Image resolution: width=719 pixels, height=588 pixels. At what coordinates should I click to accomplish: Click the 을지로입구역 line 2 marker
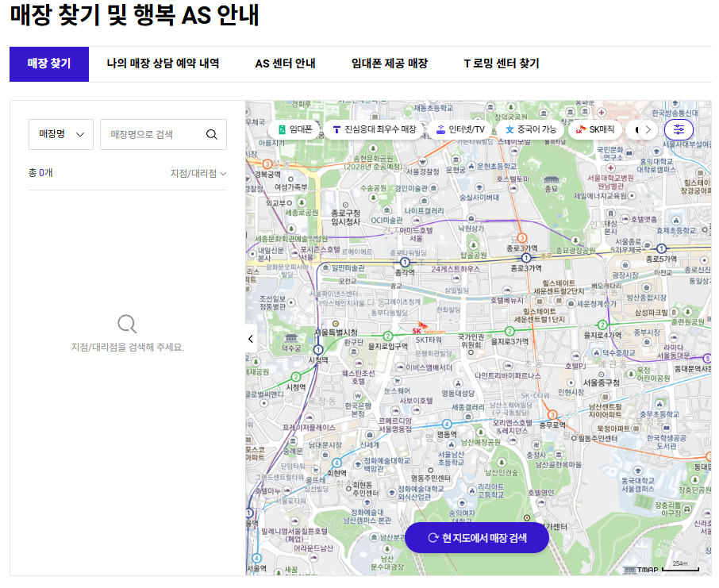(x=387, y=336)
